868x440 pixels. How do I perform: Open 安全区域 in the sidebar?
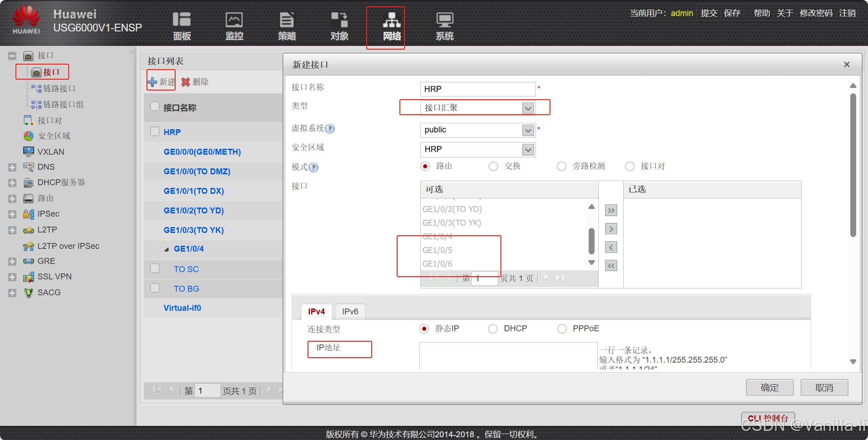pyautogui.click(x=54, y=136)
